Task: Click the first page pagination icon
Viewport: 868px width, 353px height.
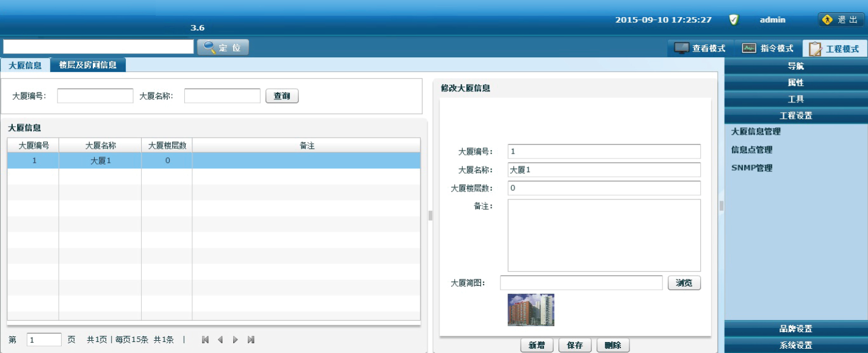Action: pyautogui.click(x=205, y=340)
